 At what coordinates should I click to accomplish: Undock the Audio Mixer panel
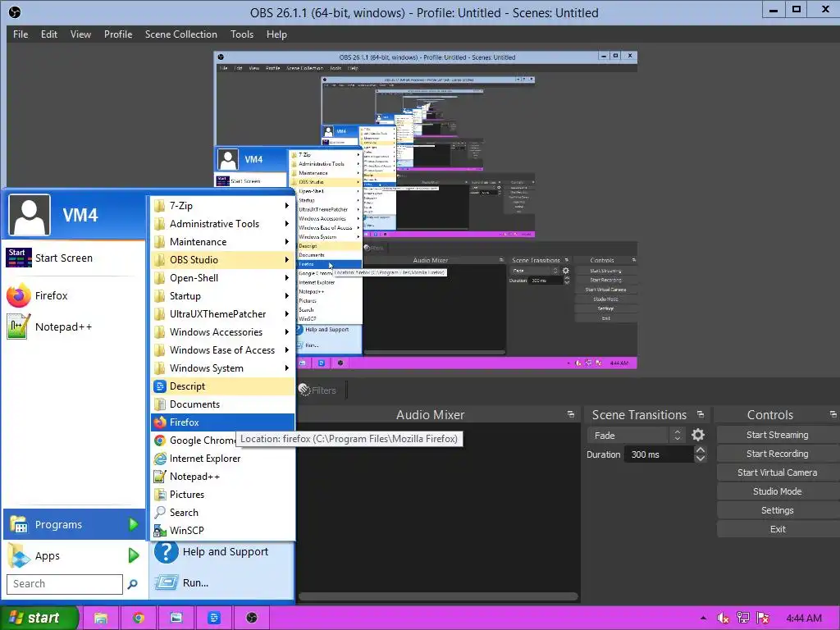(x=571, y=414)
